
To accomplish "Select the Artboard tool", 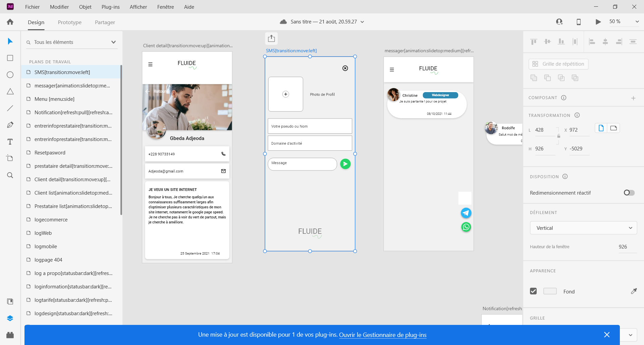I will pos(10,158).
